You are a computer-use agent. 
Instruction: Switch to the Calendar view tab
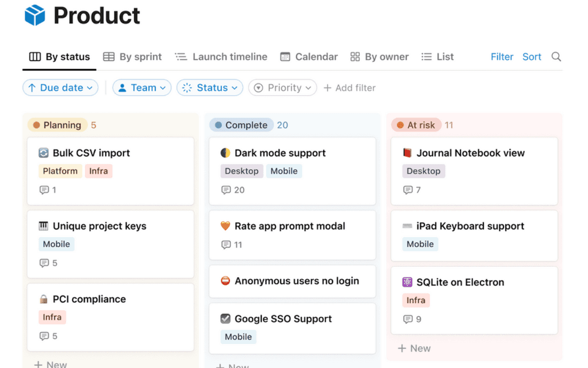(309, 57)
